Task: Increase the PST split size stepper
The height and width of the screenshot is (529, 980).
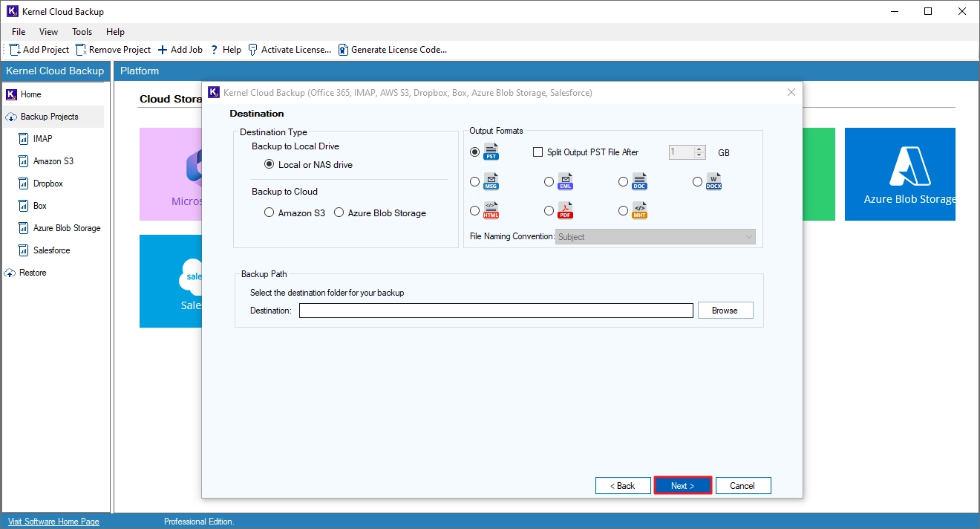Action: point(699,149)
